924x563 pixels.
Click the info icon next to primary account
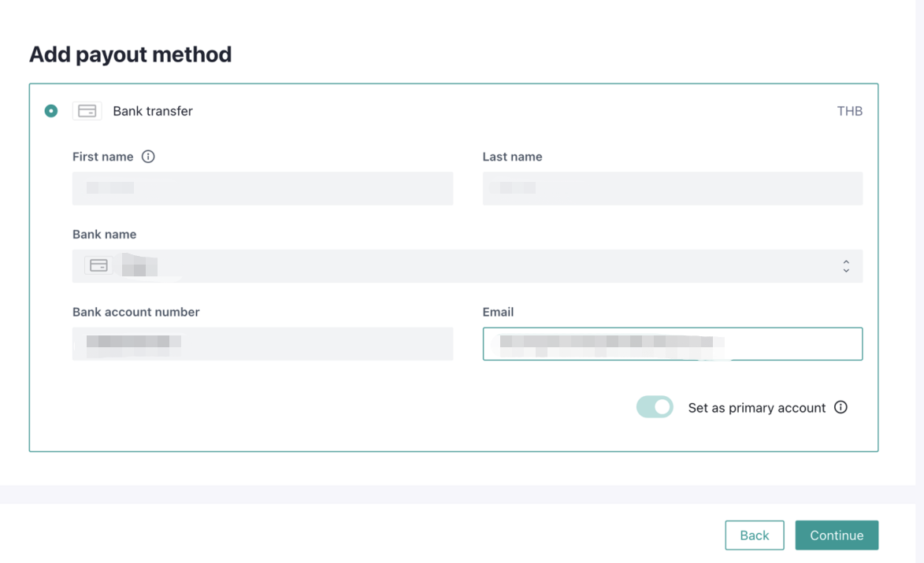pos(841,407)
